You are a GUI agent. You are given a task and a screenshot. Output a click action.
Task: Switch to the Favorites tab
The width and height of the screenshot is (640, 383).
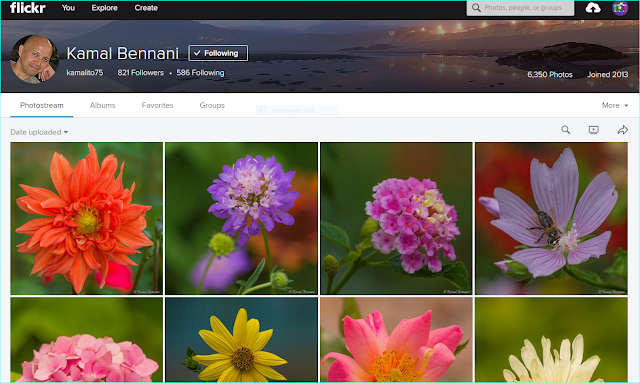[158, 105]
